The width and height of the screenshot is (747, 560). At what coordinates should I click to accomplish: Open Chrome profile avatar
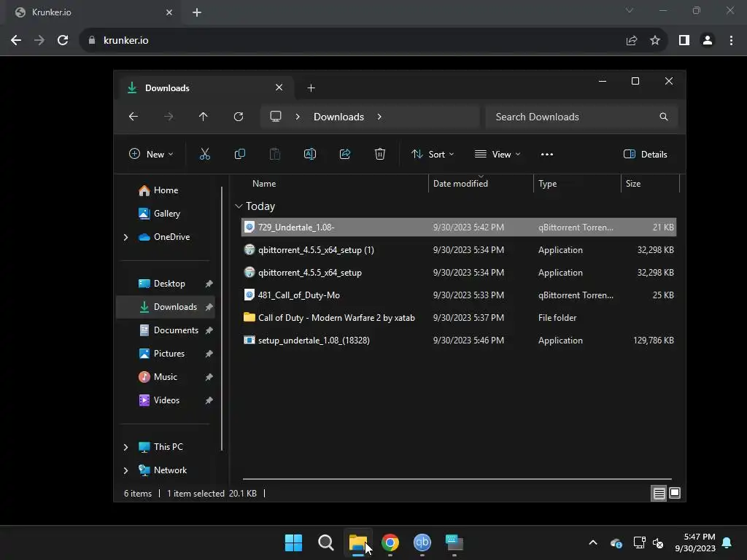click(x=708, y=41)
